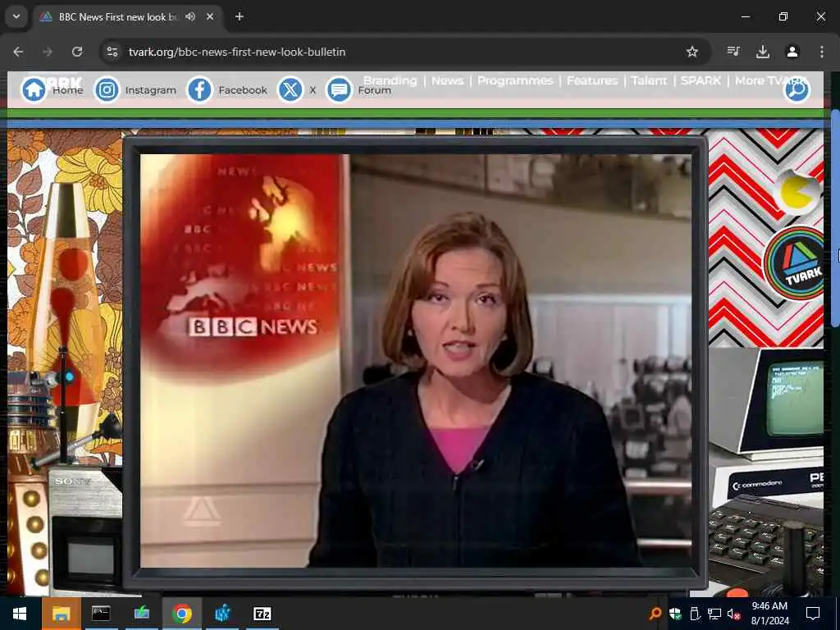Screen dimensions: 840x630
Task: Click the Home text link
Action: point(67,90)
